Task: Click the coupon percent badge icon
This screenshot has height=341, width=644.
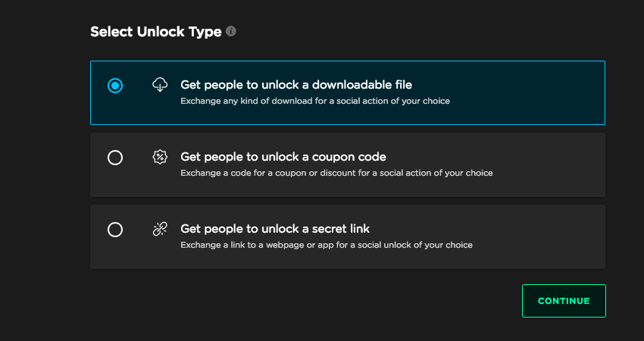Action: 159,158
